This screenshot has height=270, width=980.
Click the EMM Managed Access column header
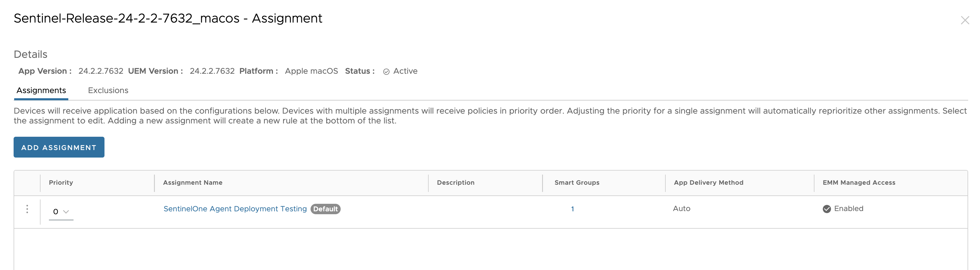(x=859, y=183)
